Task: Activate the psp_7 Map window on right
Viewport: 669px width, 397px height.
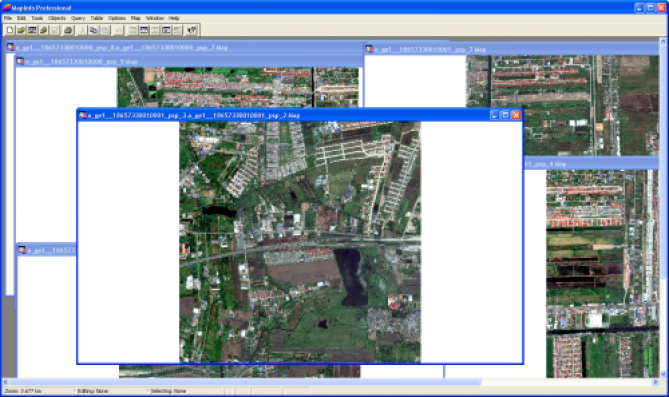Action: point(511,49)
